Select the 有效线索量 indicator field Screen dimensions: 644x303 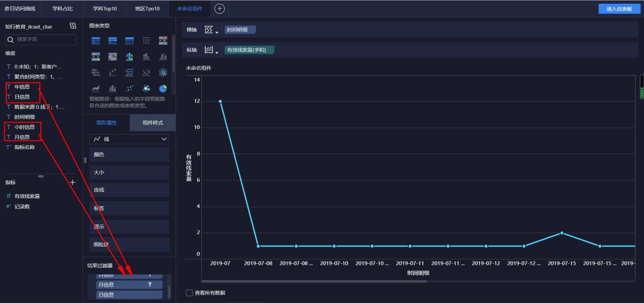pyautogui.click(x=27, y=196)
